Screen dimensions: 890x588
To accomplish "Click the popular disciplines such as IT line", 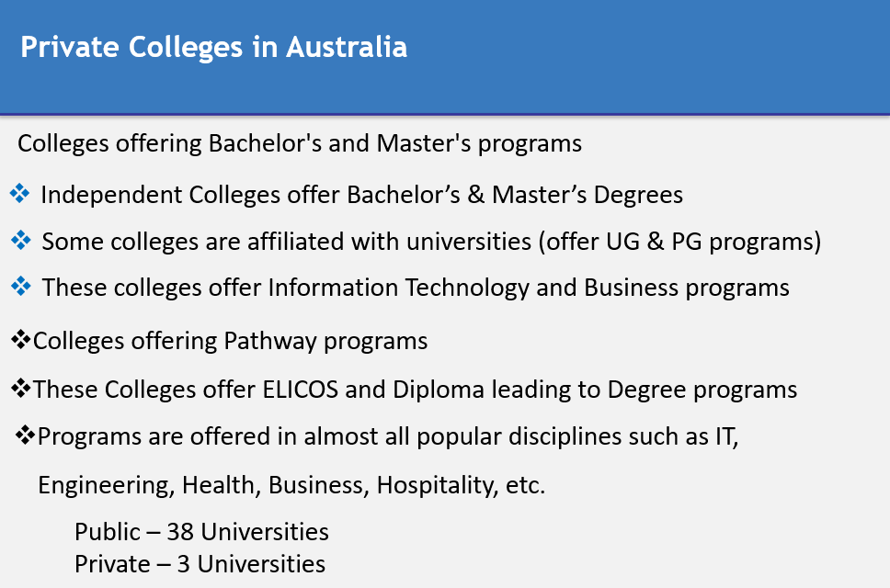I will click(x=388, y=437).
